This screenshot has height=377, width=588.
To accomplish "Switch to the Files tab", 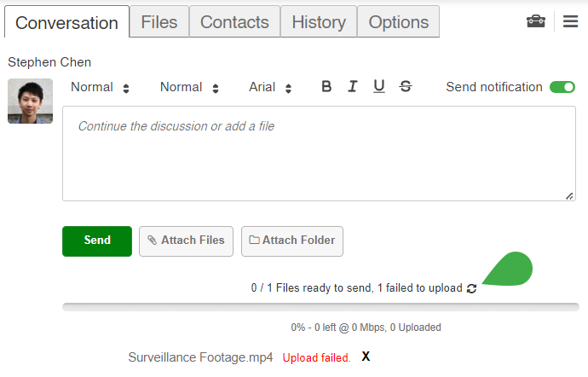I will (159, 22).
